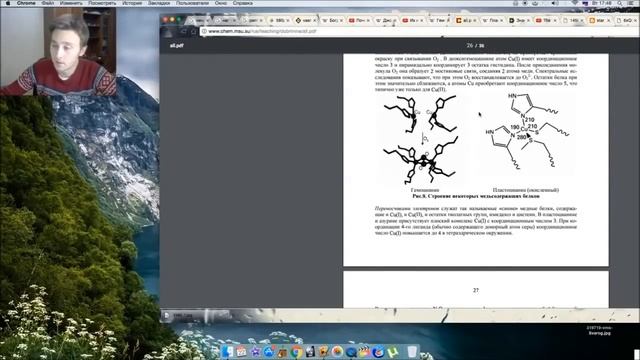Viewport: 640px width, 360px height.
Task: Select the fiverog.jpg desktop file
Action: coord(599,330)
